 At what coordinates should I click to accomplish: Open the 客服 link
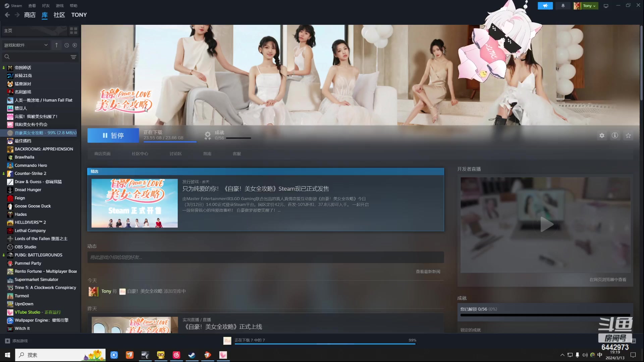(x=237, y=154)
